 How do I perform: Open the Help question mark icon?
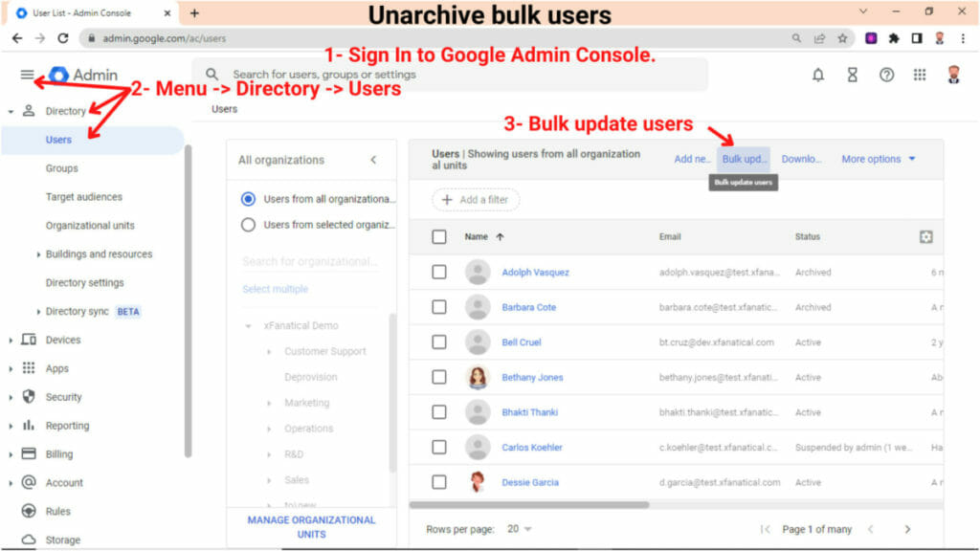click(x=886, y=74)
